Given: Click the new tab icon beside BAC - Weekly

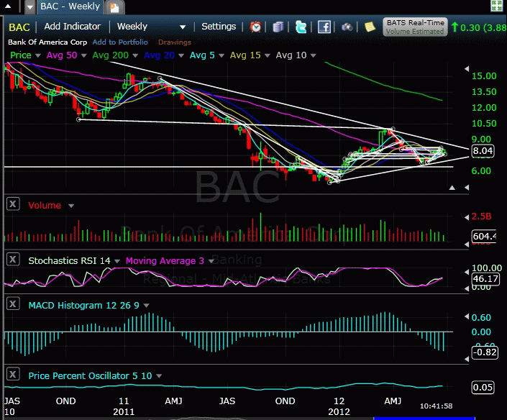Looking at the screenshot, I should [x=114, y=8].
